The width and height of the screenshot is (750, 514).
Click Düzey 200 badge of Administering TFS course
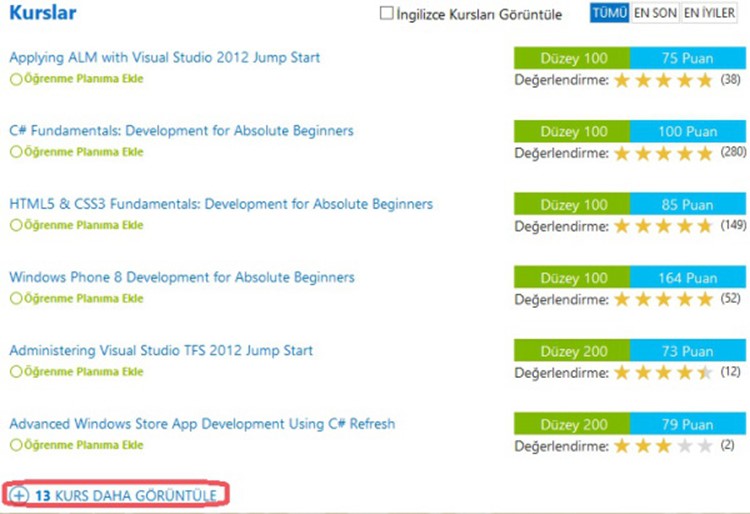(572, 350)
